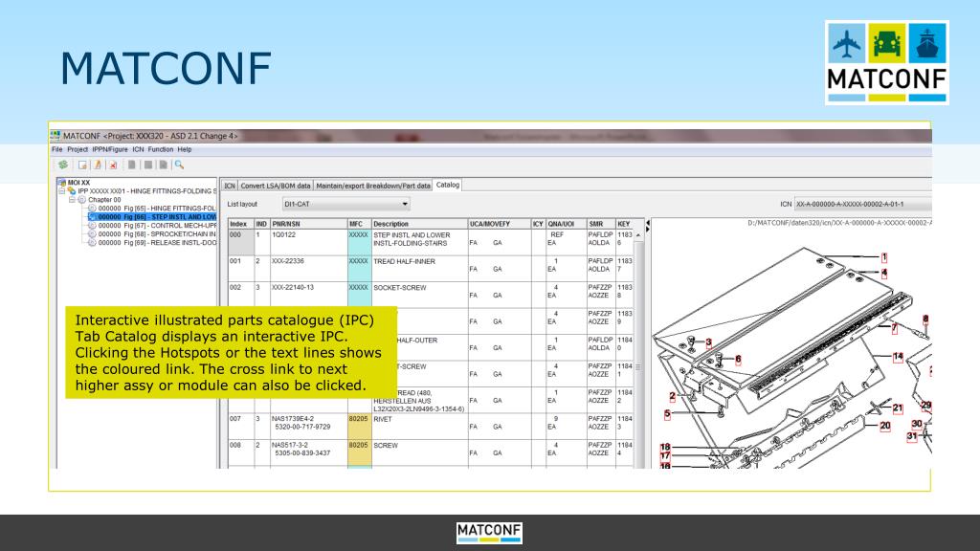Click hotspot 1 in the illustration

click(883, 256)
